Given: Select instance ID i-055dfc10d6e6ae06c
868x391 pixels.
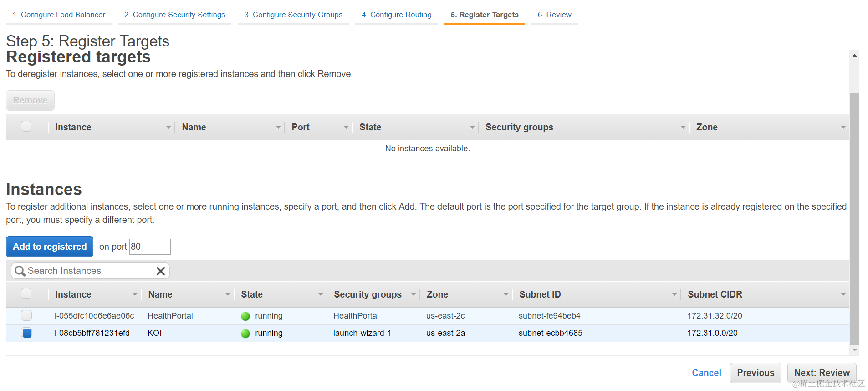Looking at the screenshot, I should [x=94, y=316].
